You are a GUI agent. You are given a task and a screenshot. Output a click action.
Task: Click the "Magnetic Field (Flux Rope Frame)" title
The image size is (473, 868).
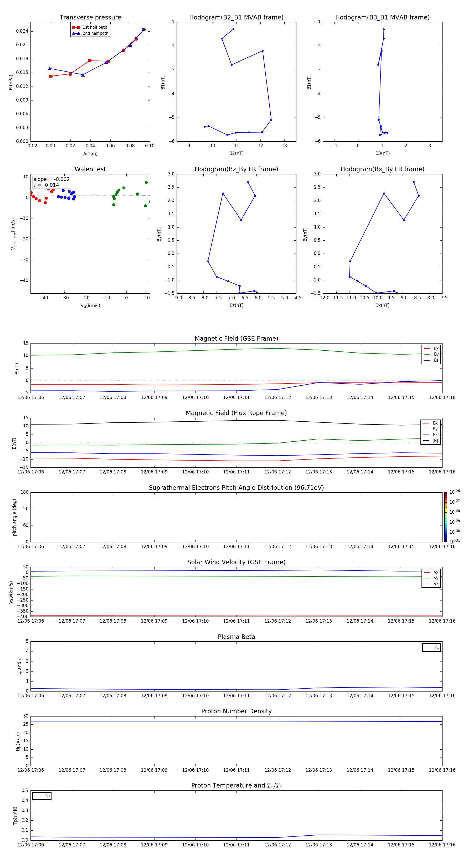[x=236, y=413]
